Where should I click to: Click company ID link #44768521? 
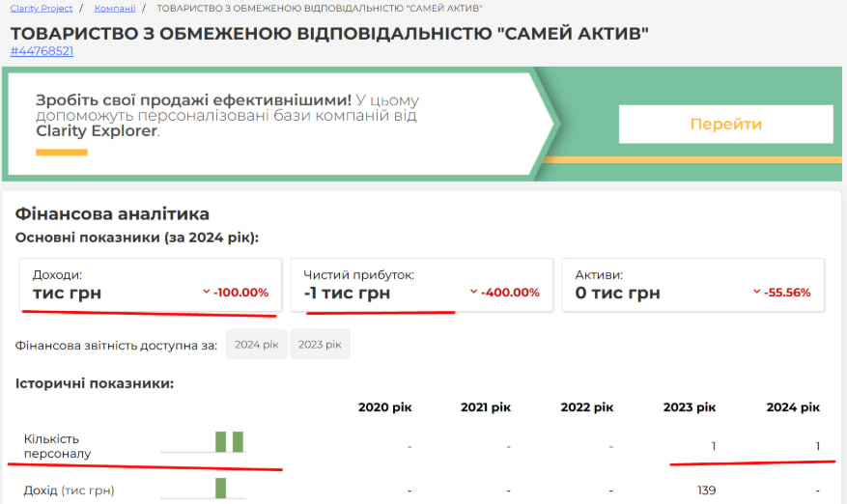[42, 51]
